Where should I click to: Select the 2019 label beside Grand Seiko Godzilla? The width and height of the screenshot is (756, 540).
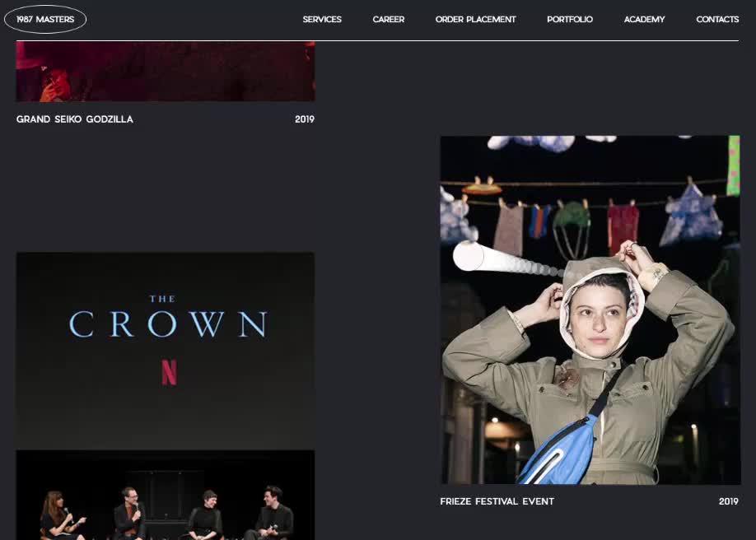(305, 119)
